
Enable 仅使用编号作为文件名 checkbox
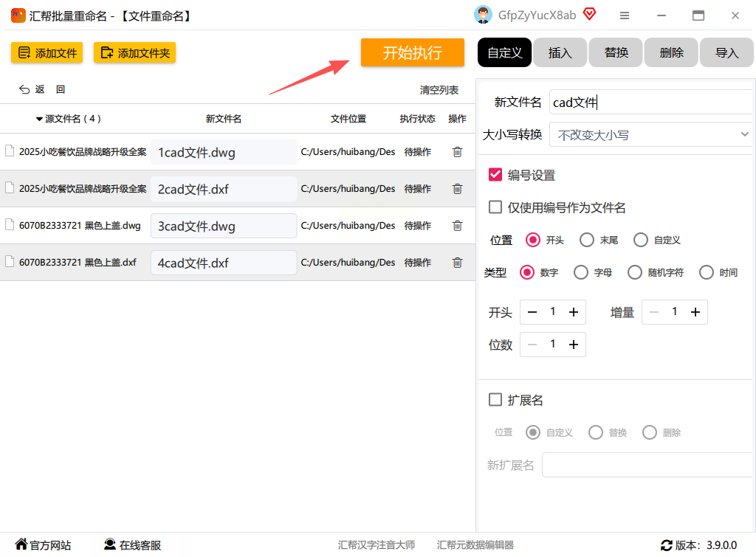(x=495, y=207)
